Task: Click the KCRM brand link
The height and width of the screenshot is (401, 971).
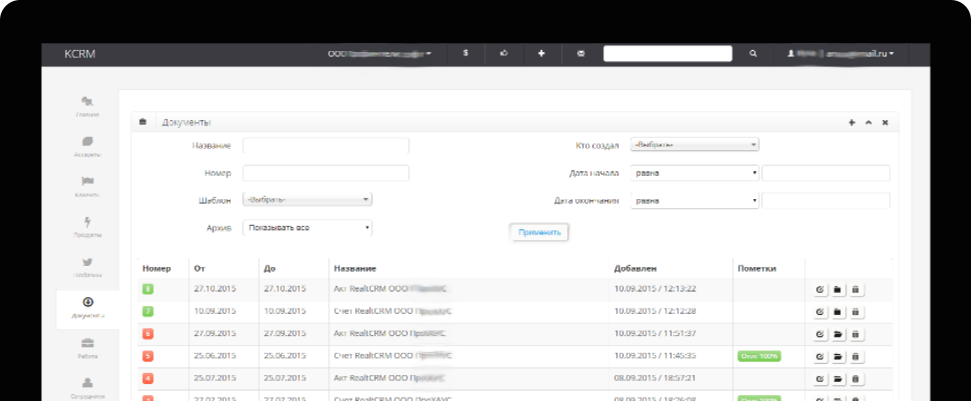Action: (x=79, y=54)
